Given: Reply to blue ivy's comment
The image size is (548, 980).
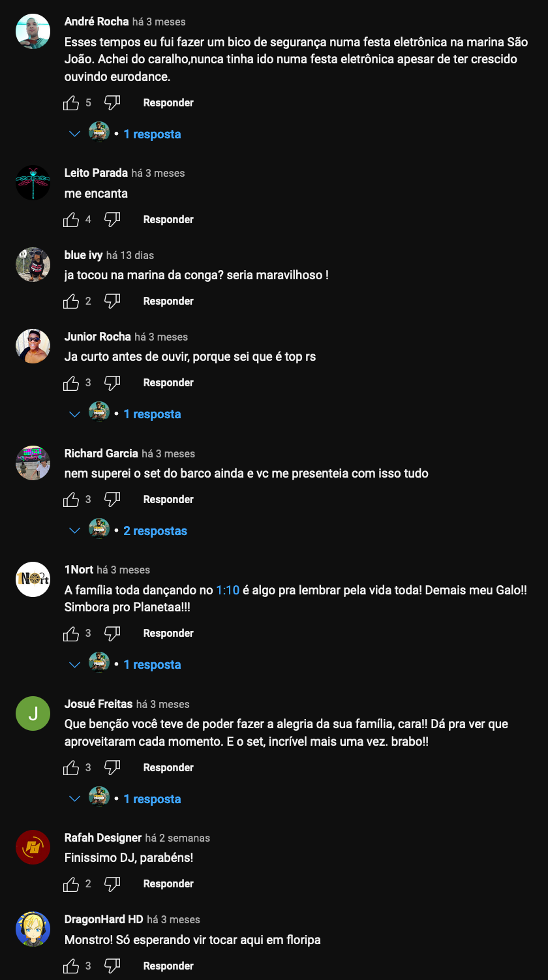Looking at the screenshot, I should click(168, 301).
